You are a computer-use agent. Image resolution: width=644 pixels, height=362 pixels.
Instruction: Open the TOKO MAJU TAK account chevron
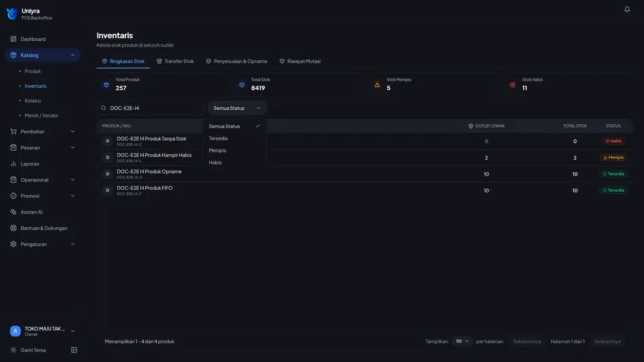coord(72,331)
